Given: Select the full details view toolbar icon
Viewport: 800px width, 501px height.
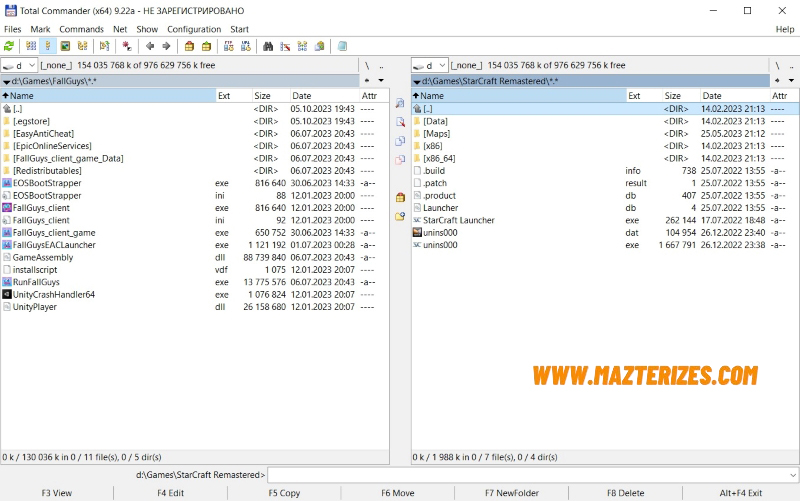Looking at the screenshot, I should click(x=47, y=46).
